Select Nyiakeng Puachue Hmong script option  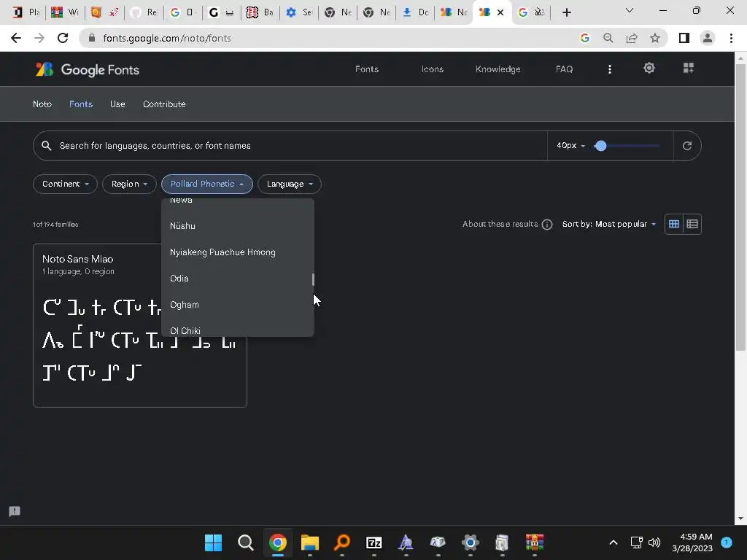tap(237, 252)
